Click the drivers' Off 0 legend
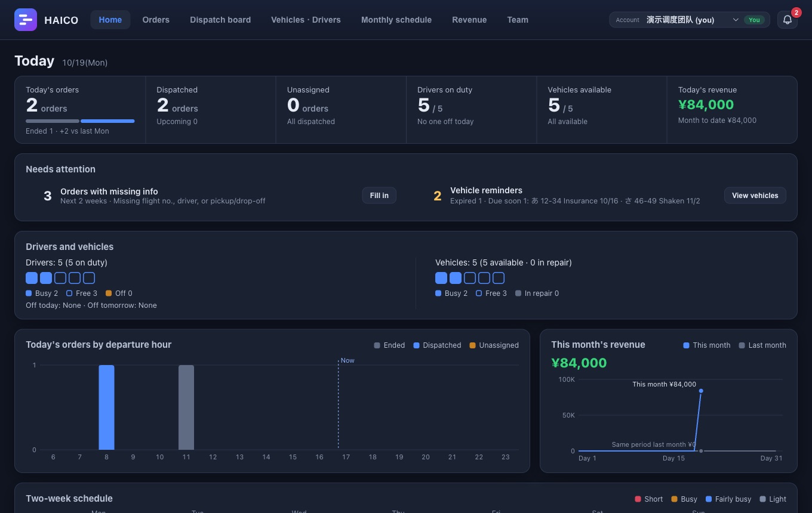Image resolution: width=812 pixels, height=513 pixels. [x=119, y=293]
